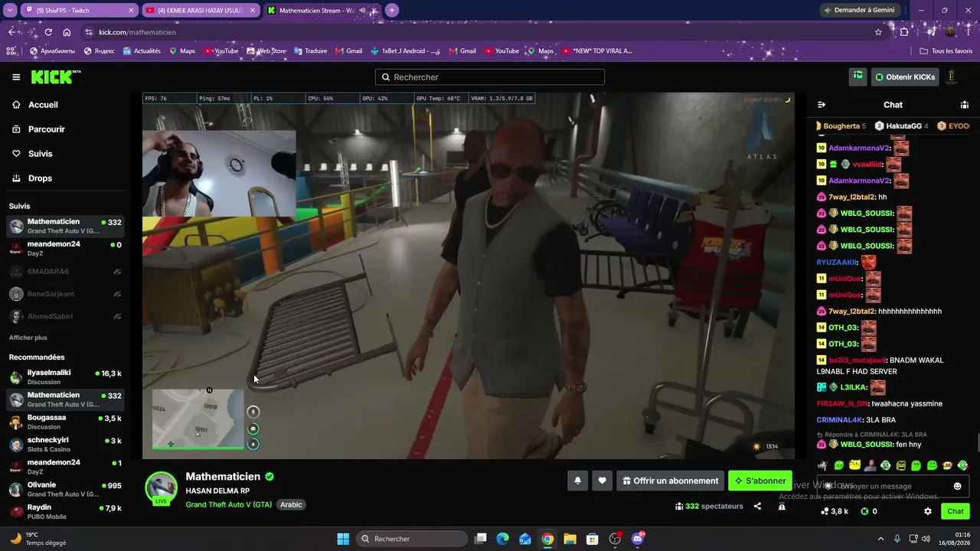Open browser tab search dropdown

point(10,11)
